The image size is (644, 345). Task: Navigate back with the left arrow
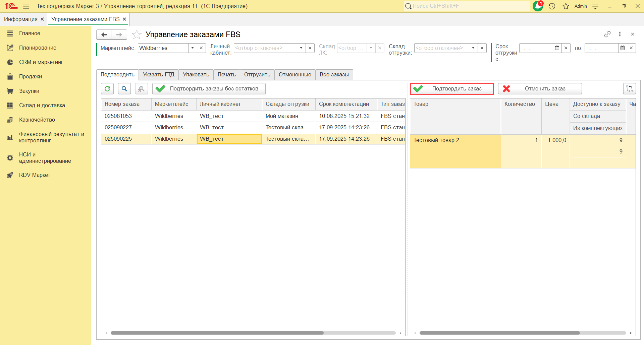click(x=104, y=34)
